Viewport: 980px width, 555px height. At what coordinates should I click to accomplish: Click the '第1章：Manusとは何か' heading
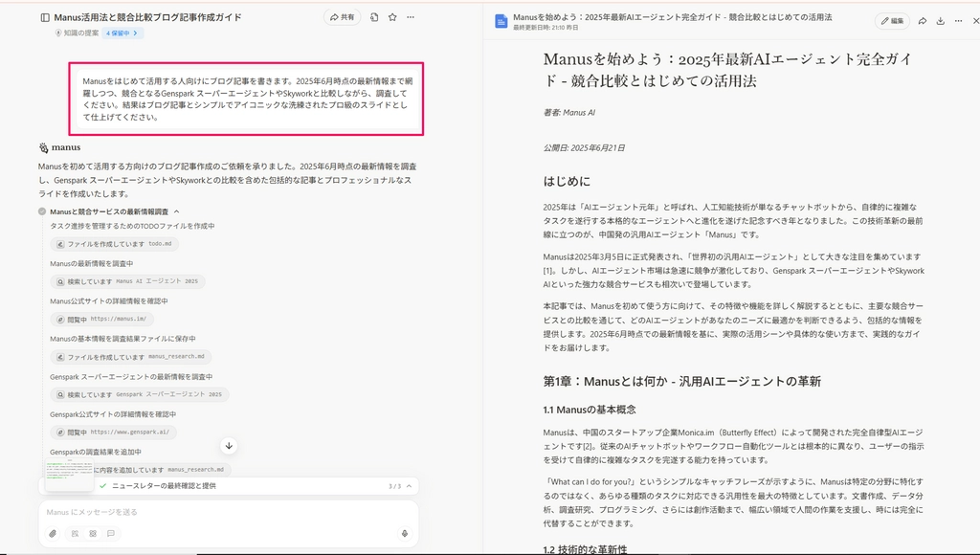click(681, 381)
